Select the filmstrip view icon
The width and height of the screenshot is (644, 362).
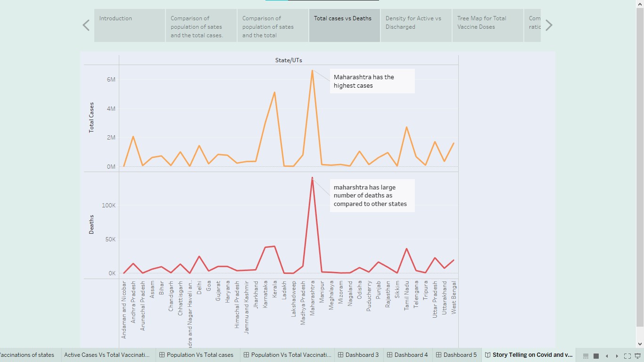tap(586, 355)
